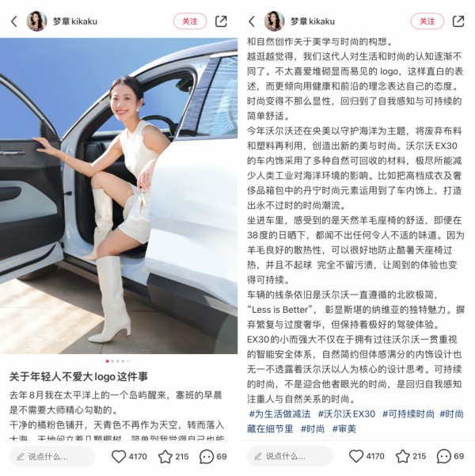Favorite the left post via star icon
475x476 pixels.
point(165,456)
